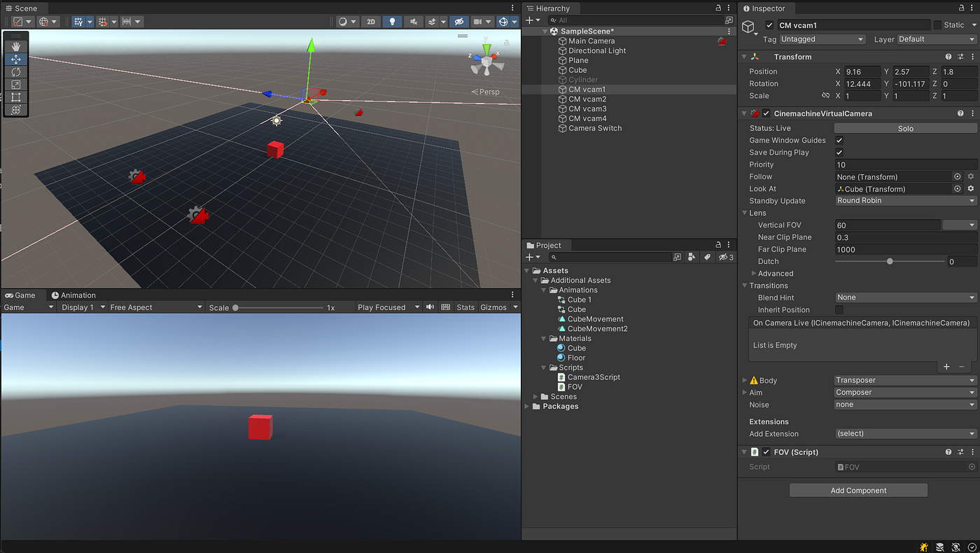Expand the Scenes folder in Project
The height and width of the screenshot is (553, 980).
[536, 397]
